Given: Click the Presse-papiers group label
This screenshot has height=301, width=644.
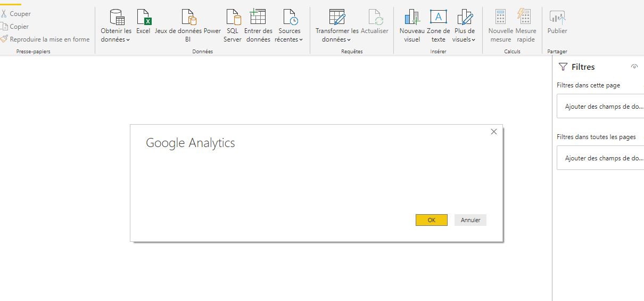Looking at the screenshot, I should [x=34, y=52].
